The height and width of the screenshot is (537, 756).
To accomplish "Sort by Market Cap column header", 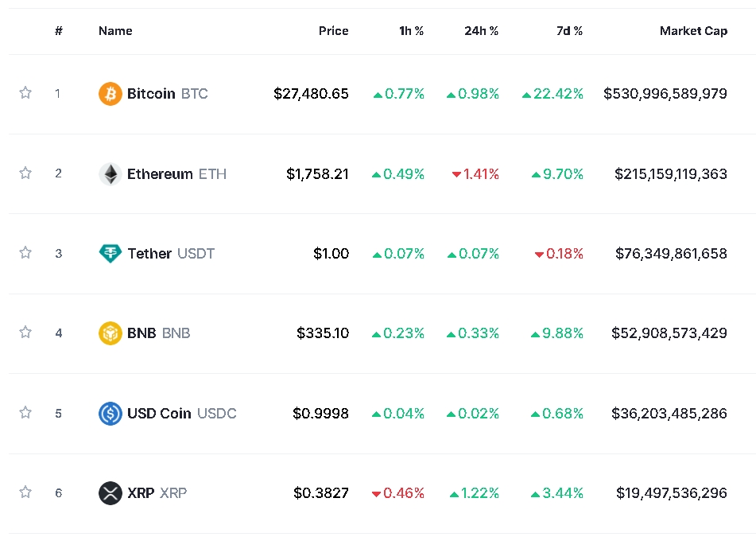I will point(693,31).
